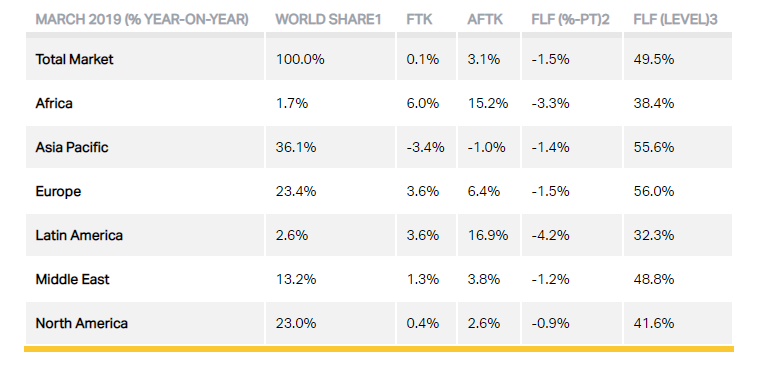Click the WORLD SHARE1 column header
This screenshot has width=758, height=370.
pos(328,20)
